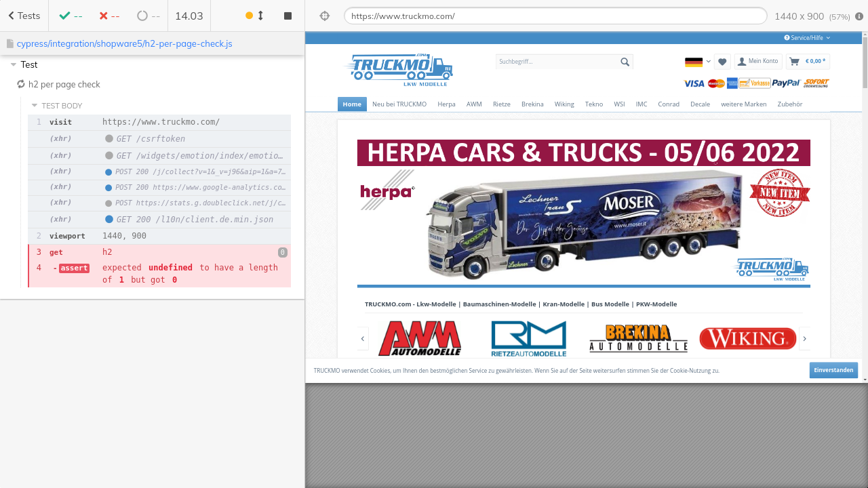
Task: Click the Einverstanden cookie button
Action: click(x=833, y=370)
